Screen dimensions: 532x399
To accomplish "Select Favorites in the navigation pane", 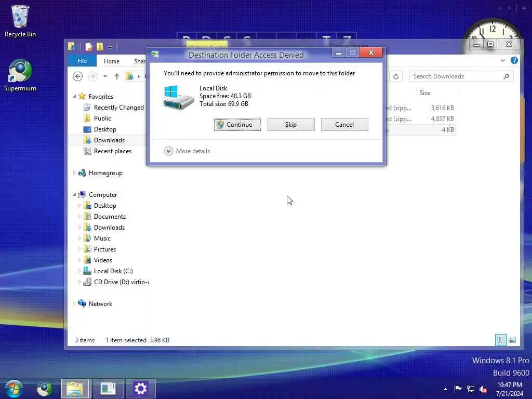I will click(x=101, y=96).
